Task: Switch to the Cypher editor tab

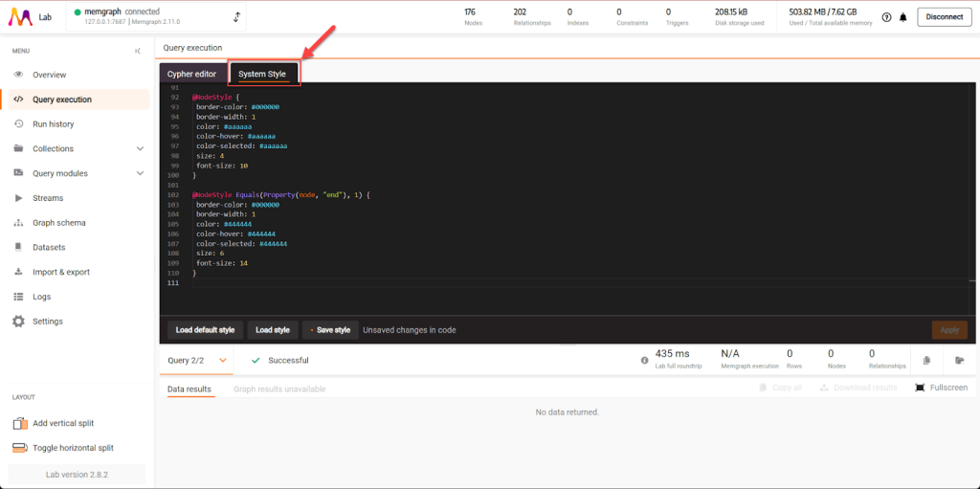Action: 191,74
